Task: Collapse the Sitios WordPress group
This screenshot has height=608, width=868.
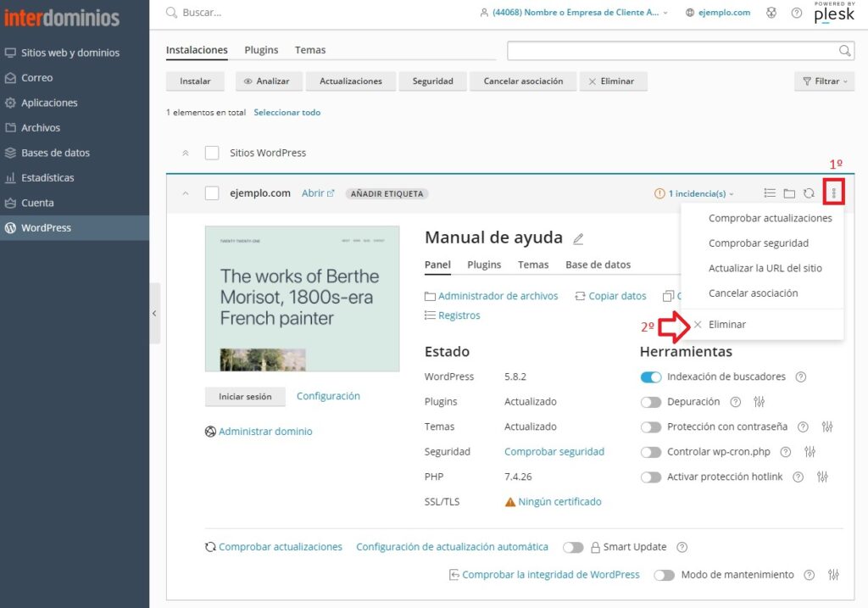Action: [186, 153]
